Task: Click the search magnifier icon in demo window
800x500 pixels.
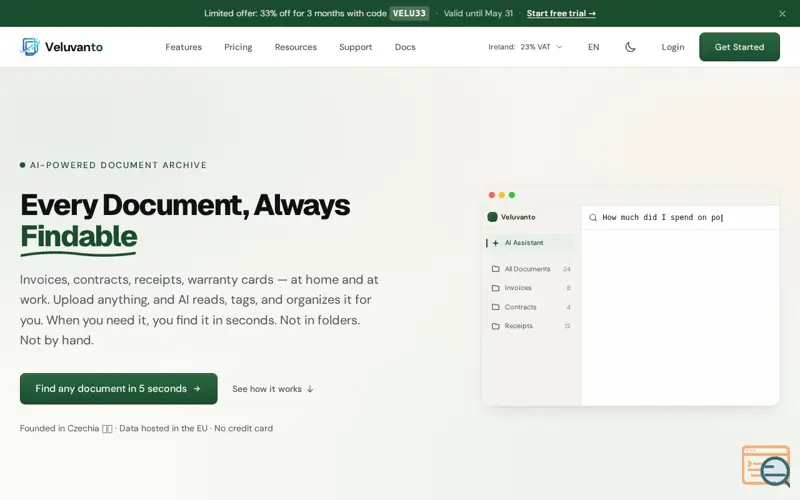Action: (593, 217)
